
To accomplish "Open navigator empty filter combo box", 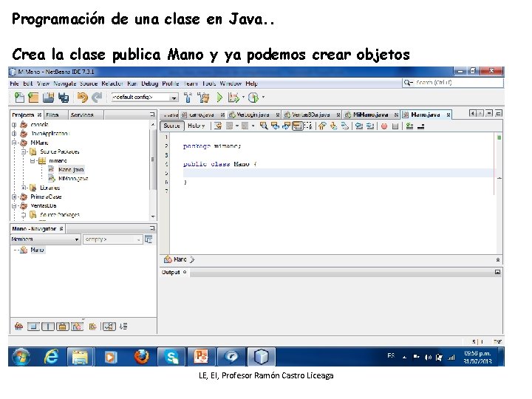I will coord(112,239).
